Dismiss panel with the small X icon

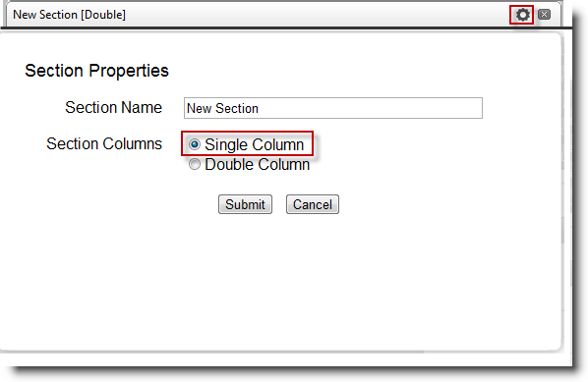[x=544, y=15]
